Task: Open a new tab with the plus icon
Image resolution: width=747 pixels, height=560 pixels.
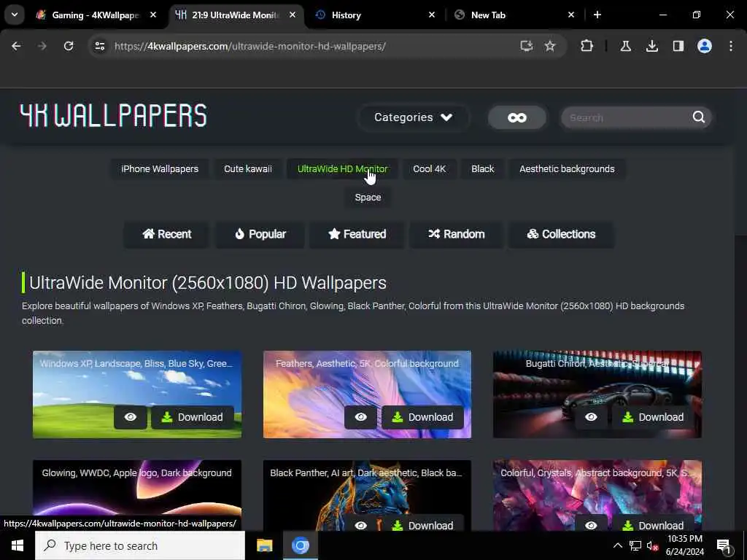Action: point(597,15)
